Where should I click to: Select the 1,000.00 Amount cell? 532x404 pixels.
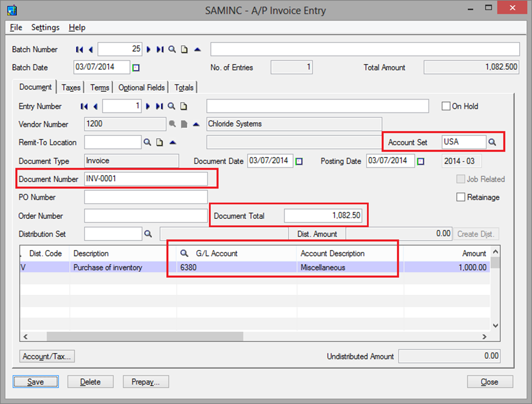point(447,268)
